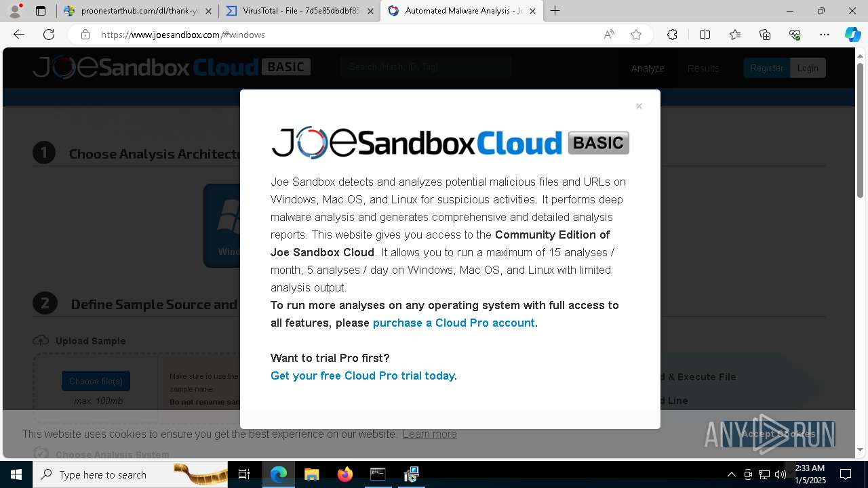Open Task View from taskbar

coord(244,474)
